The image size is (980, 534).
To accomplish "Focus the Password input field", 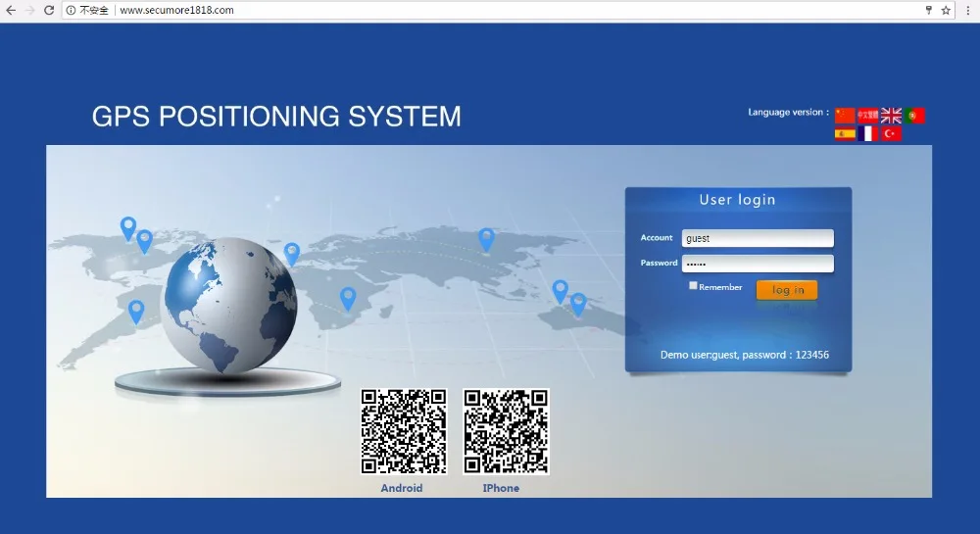I will (x=758, y=264).
